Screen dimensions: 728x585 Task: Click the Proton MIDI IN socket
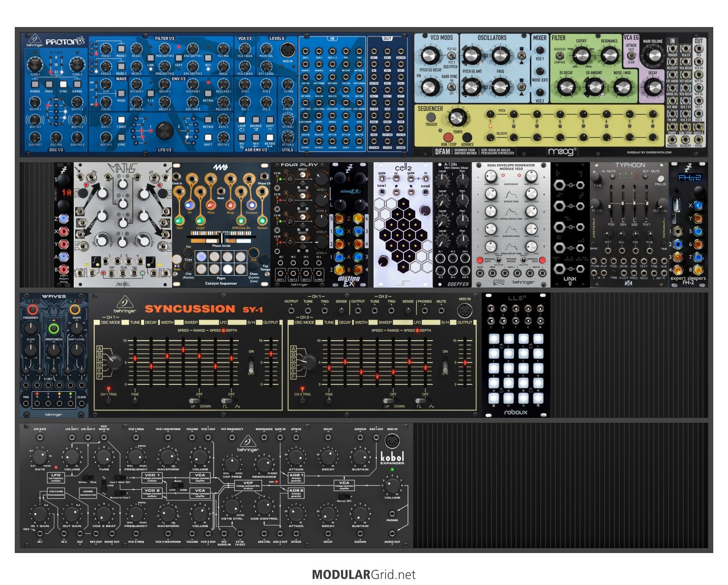coord(288,50)
